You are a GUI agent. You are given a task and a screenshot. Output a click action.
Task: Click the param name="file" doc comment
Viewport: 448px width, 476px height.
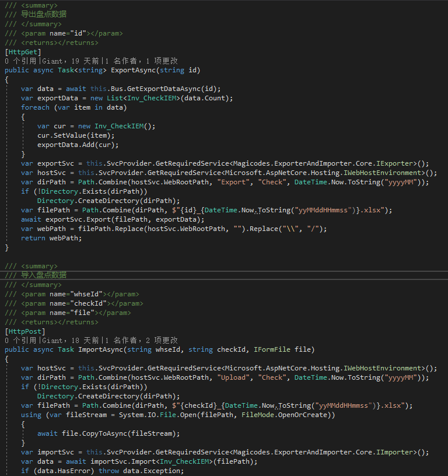click(x=76, y=313)
